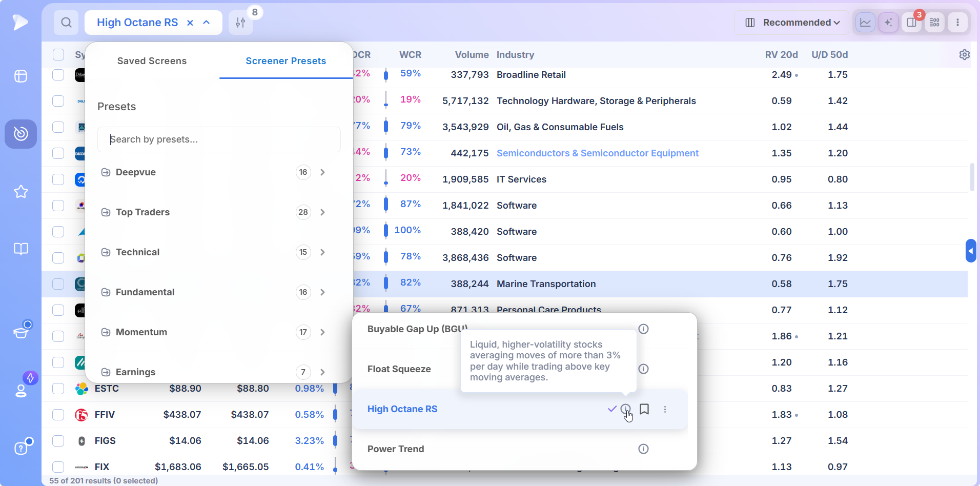Check the FIX row checkbox
980x486 pixels.
tap(58, 467)
